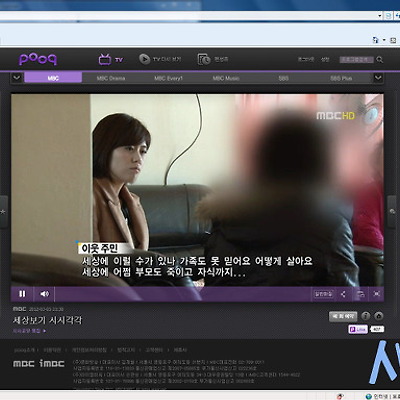Open program info round icon
Image resolution: width=400 pixels, height=400 pixels.
[366, 316]
